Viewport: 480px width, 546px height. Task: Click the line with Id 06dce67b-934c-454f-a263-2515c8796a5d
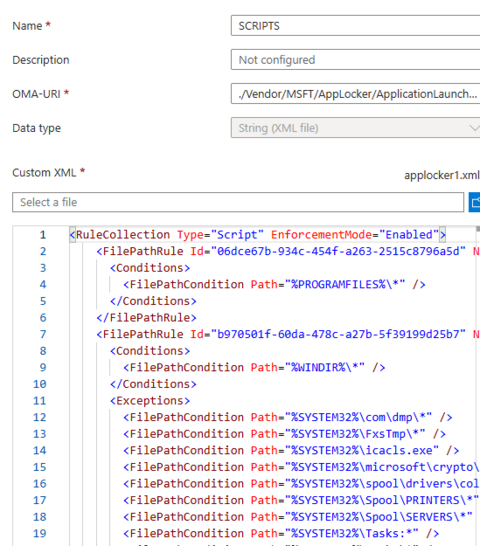coord(288,251)
